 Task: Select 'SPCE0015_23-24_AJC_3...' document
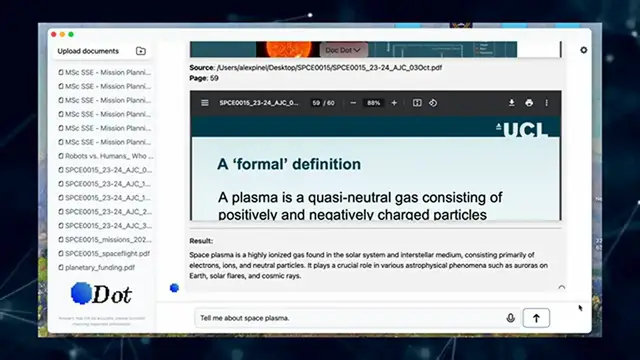click(106, 225)
